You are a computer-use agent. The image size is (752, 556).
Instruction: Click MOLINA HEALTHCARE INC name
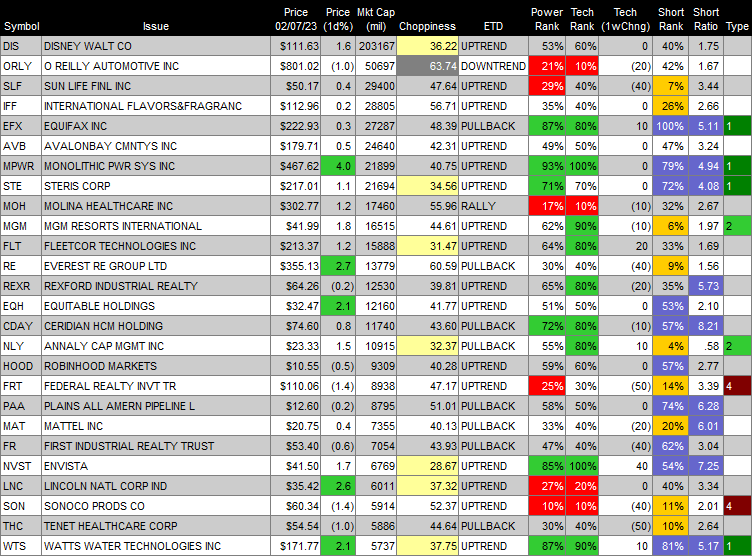tap(108, 206)
